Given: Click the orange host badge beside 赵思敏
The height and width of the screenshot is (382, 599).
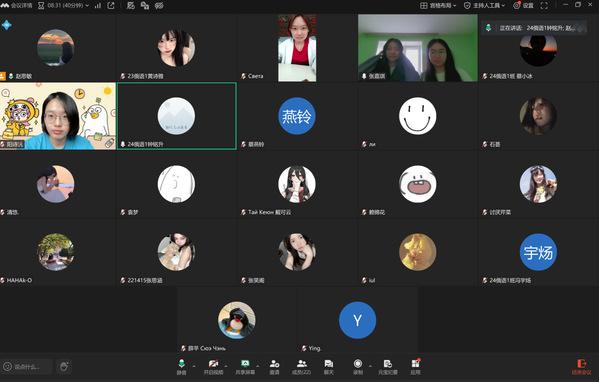Looking at the screenshot, I should point(3,76).
